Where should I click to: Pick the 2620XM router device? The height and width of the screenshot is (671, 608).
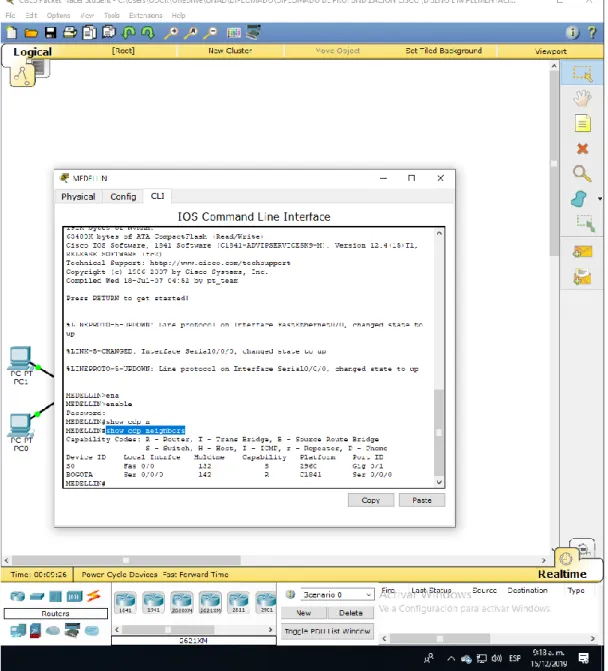[182, 602]
